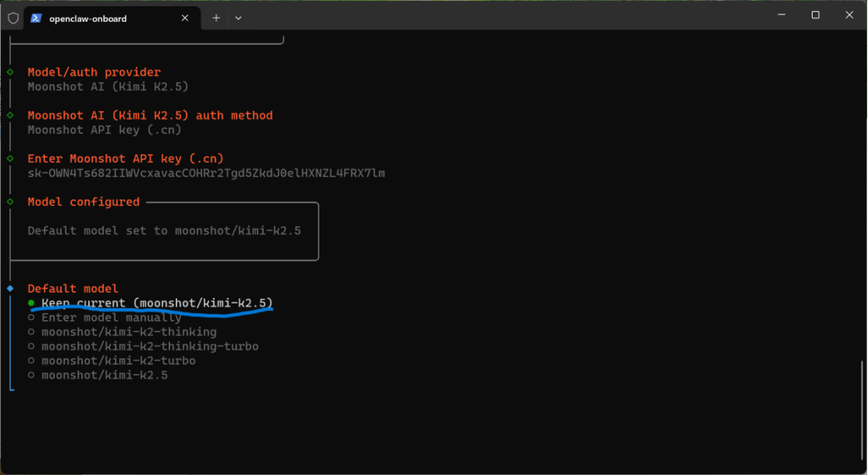Pick moonshot/kimi-k2-thinking-turbo from the model list
This screenshot has width=868, height=475.
pos(149,347)
